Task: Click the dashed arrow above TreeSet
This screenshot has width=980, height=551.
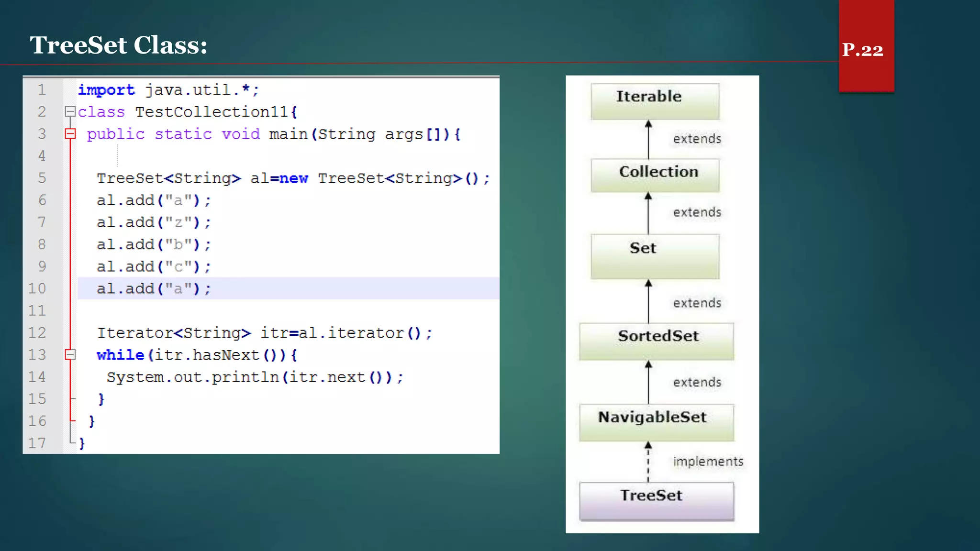Action: tap(648, 462)
